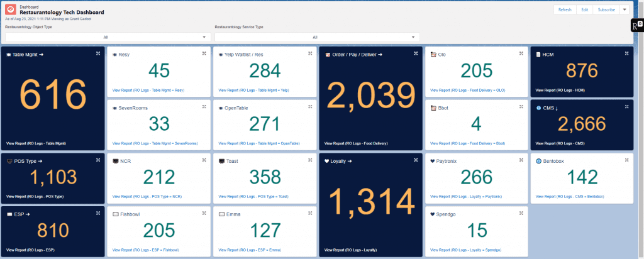
Task: Click the Subscribe button
Action: (x=606, y=9)
